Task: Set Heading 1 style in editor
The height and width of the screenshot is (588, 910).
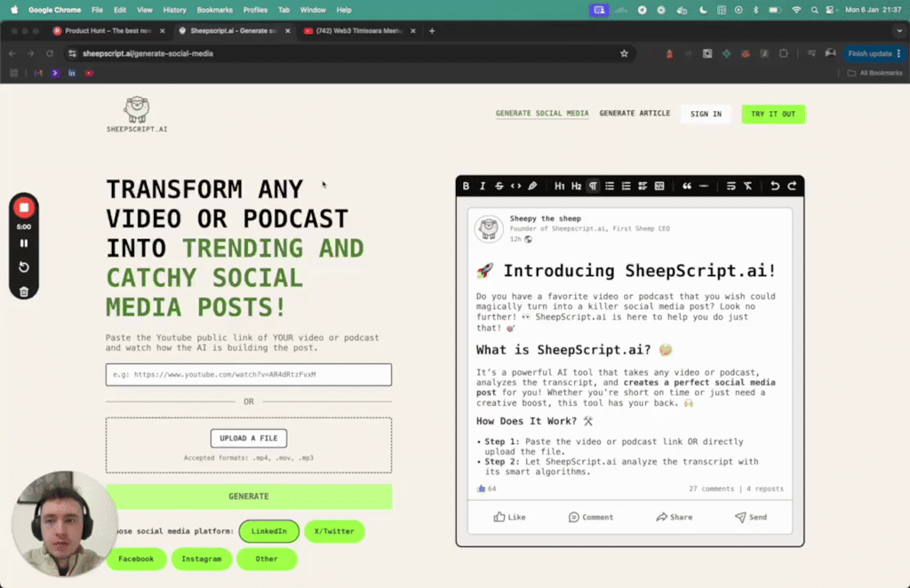Action: click(x=560, y=187)
